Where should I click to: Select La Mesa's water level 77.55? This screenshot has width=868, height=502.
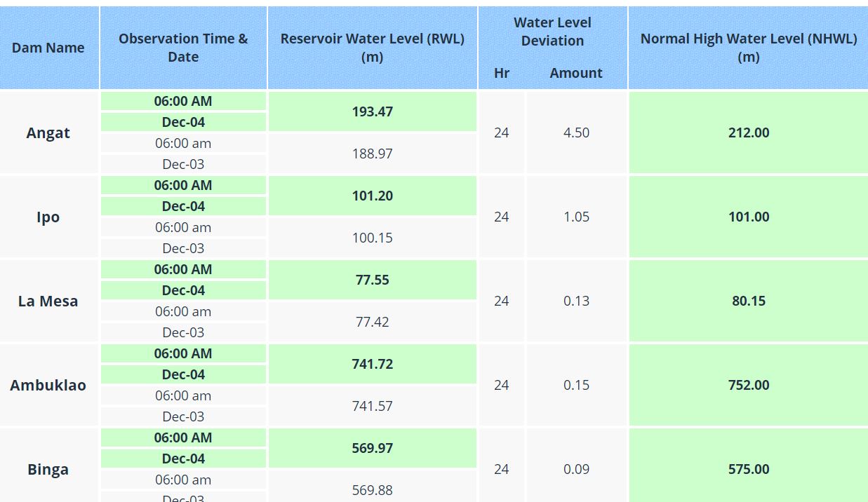(372, 280)
